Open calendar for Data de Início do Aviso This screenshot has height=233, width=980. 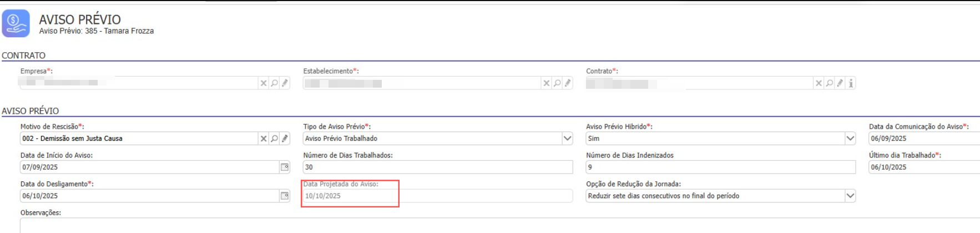click(285, 167)
